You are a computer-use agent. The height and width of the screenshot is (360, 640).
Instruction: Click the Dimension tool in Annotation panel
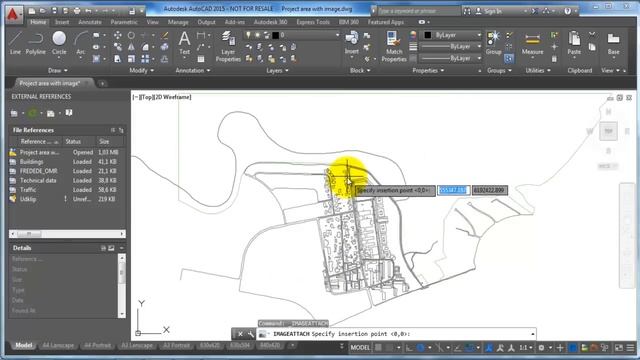[x=200, y=36]
